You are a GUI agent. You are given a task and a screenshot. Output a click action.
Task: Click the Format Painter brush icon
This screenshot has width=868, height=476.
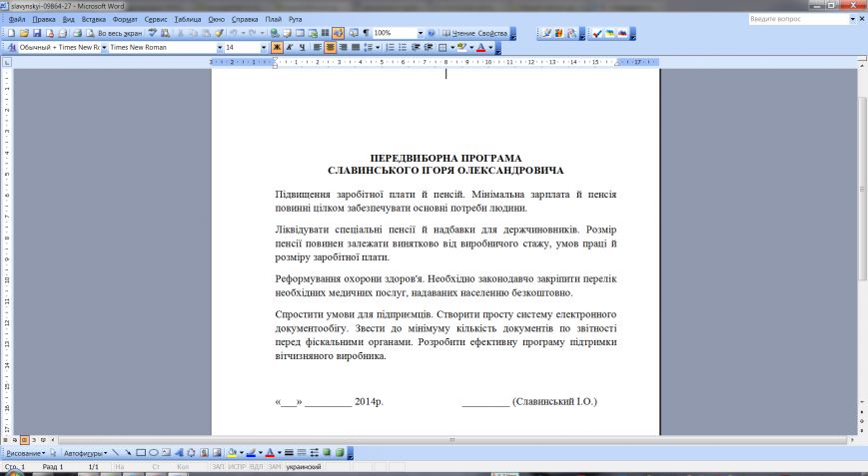click(219, 33)
